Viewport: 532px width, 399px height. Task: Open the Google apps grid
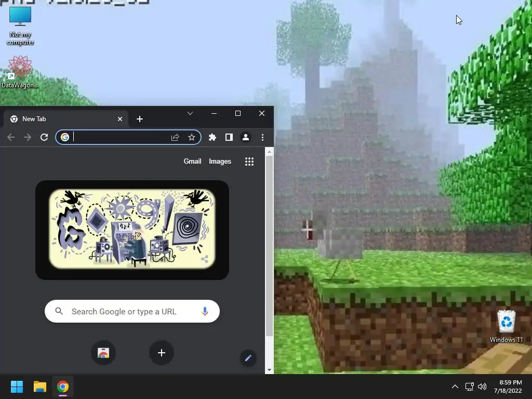[x=249, y=162]
